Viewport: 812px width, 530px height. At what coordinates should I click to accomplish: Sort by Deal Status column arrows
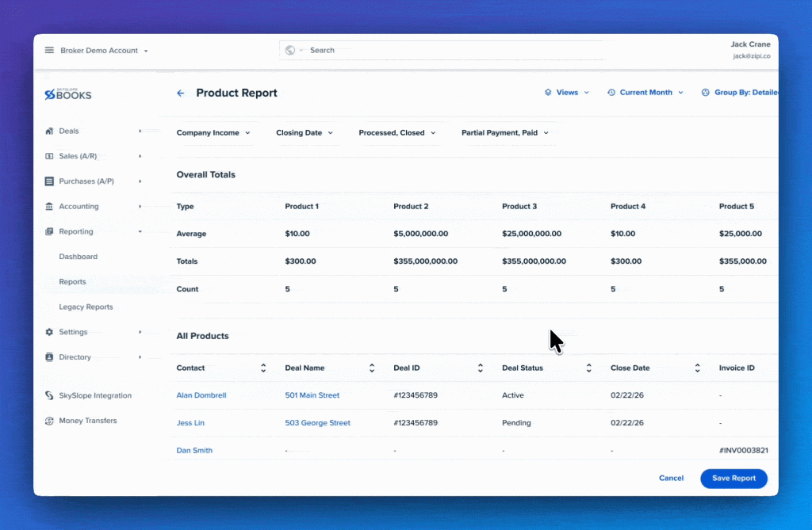click(589, 368)
